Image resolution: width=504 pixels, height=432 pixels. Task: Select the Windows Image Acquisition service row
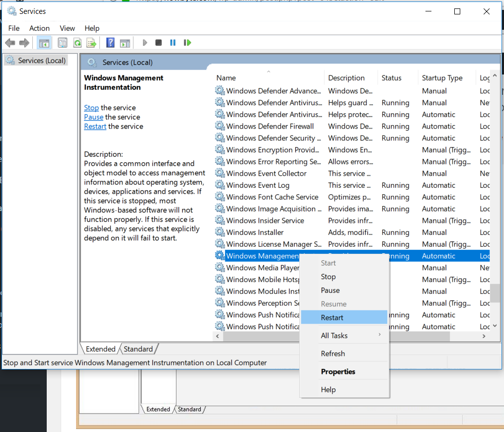(352, 209)
